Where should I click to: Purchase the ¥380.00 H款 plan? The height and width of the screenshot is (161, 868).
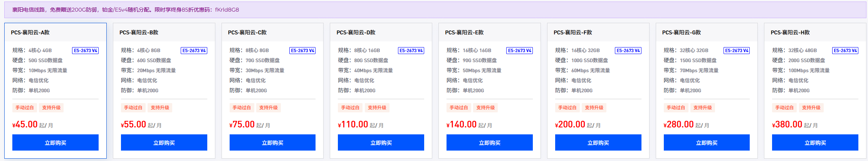tap(815, 142)
